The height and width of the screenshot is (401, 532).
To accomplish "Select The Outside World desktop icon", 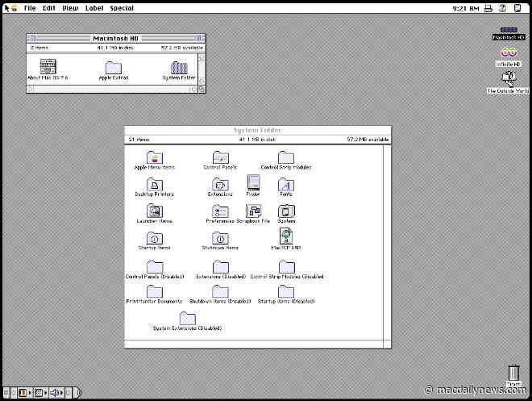I will point(509,82).
